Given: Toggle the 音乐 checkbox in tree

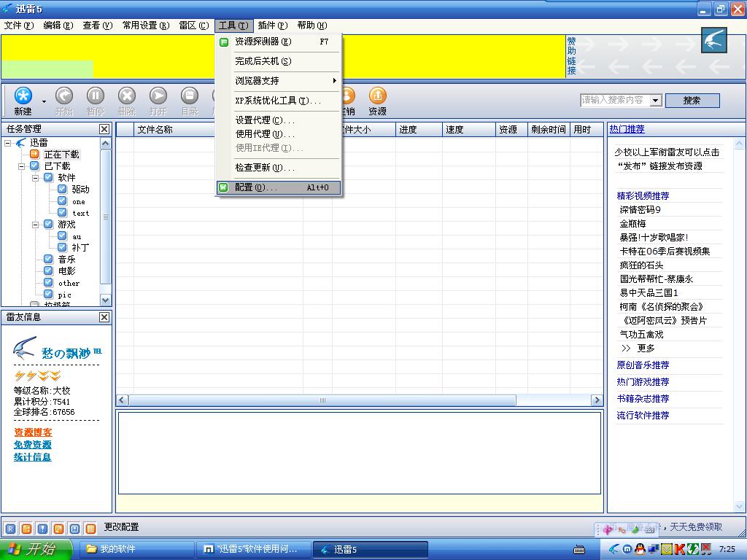Looking at the screenshot, I should click(x=48, y=259).
